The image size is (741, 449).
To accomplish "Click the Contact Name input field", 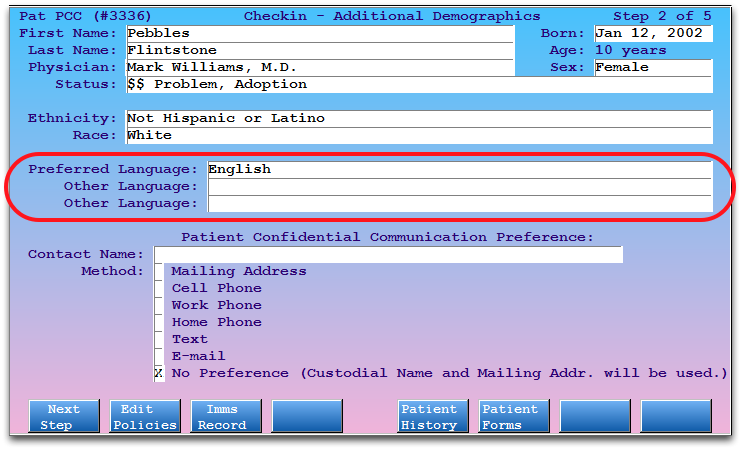I will pos(388,255).
